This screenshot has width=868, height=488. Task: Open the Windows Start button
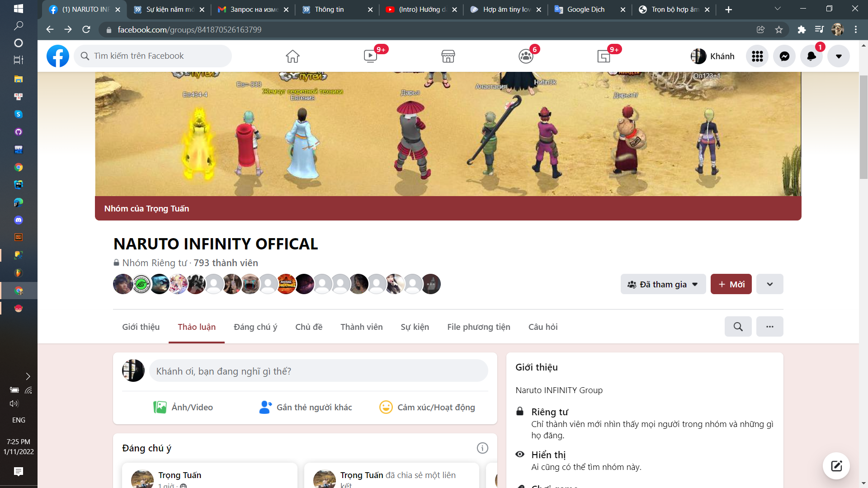coord(19,8)
